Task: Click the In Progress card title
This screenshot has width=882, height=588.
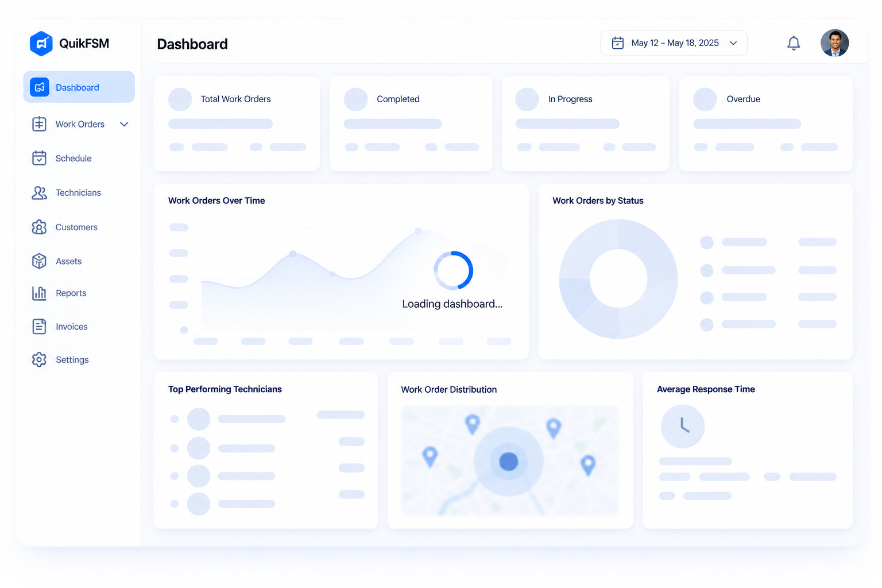Action: click(x=570, y=99)
